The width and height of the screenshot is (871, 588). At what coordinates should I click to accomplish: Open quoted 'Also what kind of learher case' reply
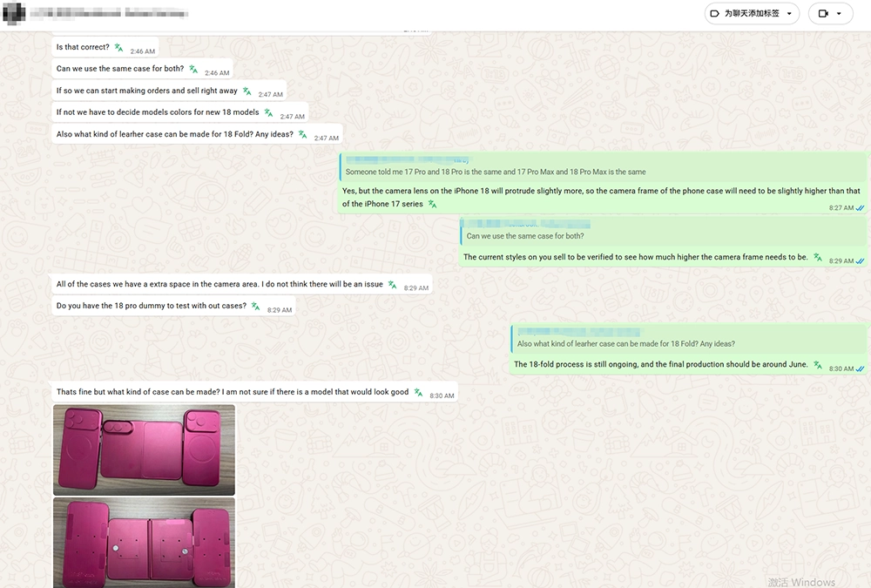click(x=688, y=339)
